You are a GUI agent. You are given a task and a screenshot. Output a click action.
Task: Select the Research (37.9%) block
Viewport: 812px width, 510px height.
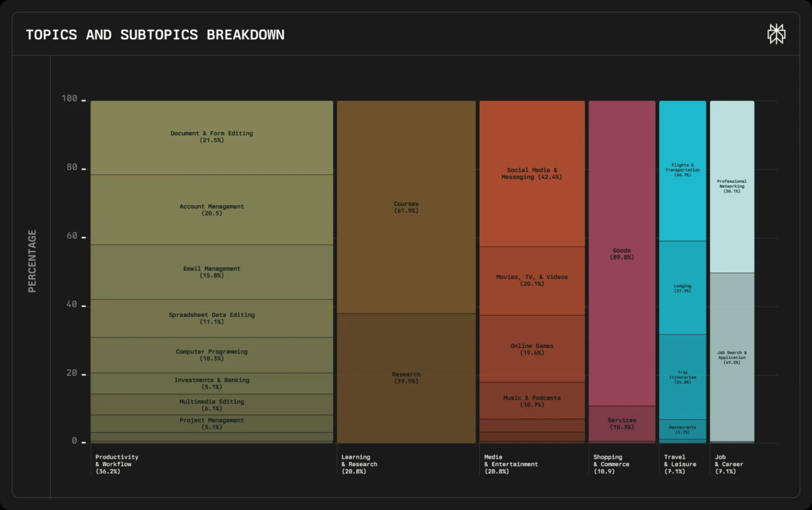click(x=406, y=377)
